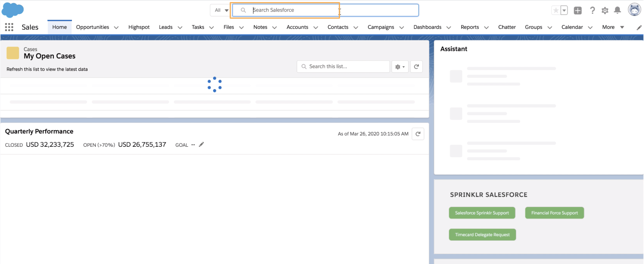The image size is (644, 264).
Task: Open the Groups tab
Action: pyautogui.click(x=534, y=27)
